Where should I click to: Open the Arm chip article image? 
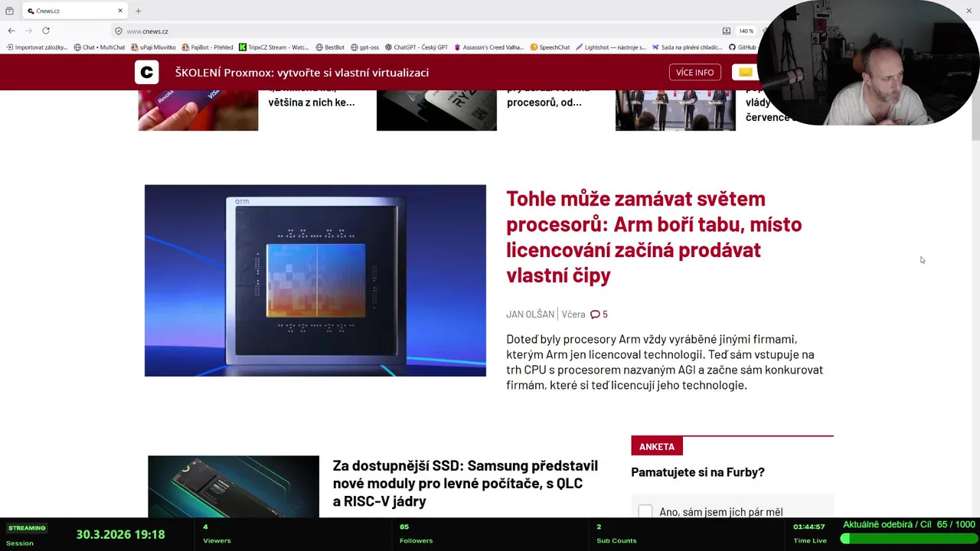(x=315, y=280)
